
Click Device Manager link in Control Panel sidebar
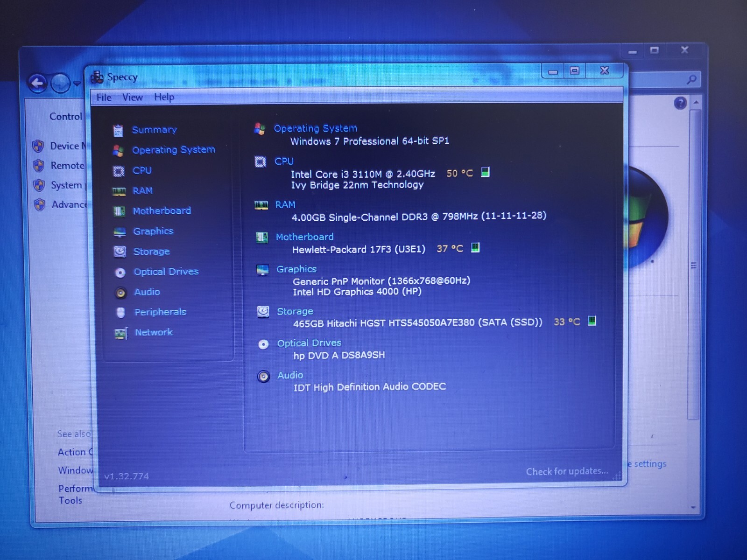point(68,146)
